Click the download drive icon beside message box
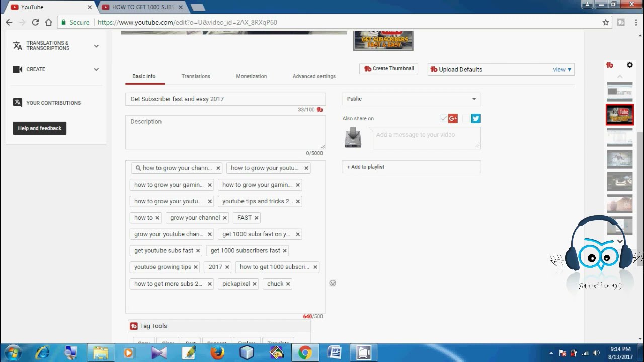The image size is (644, 362). coord(353,137)
